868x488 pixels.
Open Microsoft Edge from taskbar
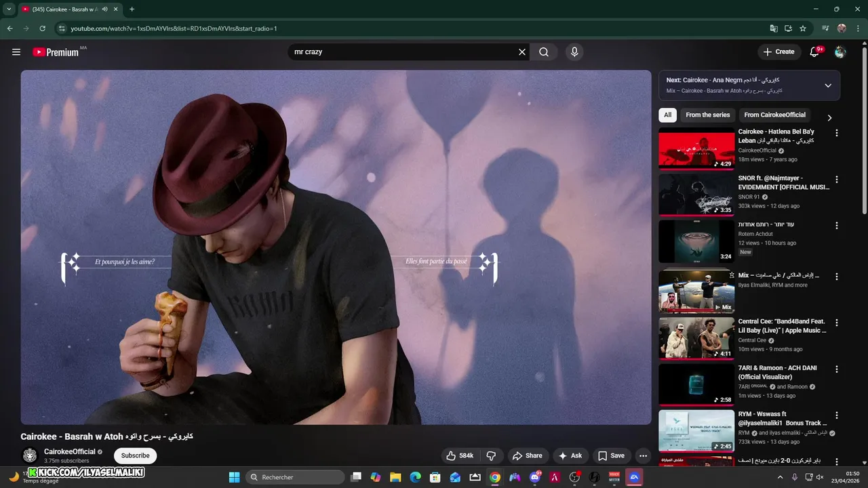tap(415, 477)
